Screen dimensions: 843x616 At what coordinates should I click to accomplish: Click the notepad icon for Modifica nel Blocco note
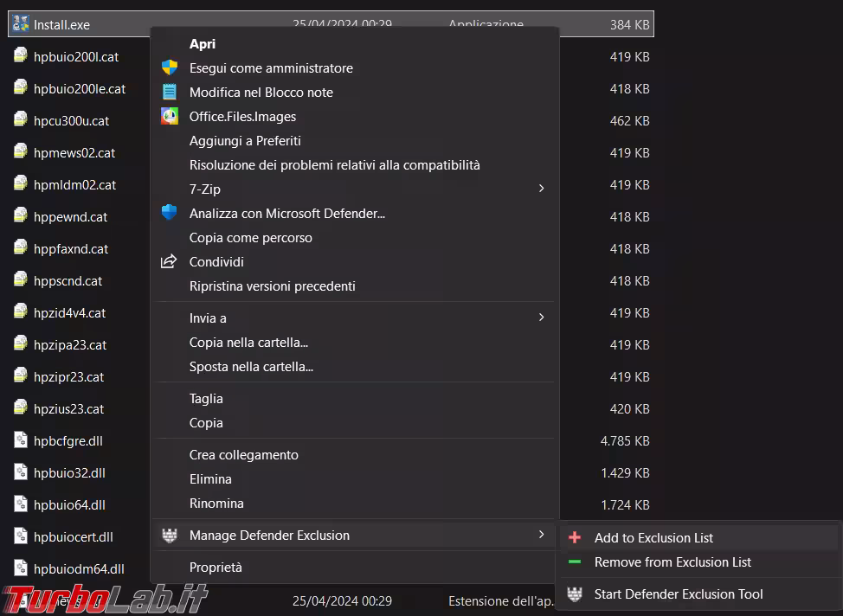point(170,93)
